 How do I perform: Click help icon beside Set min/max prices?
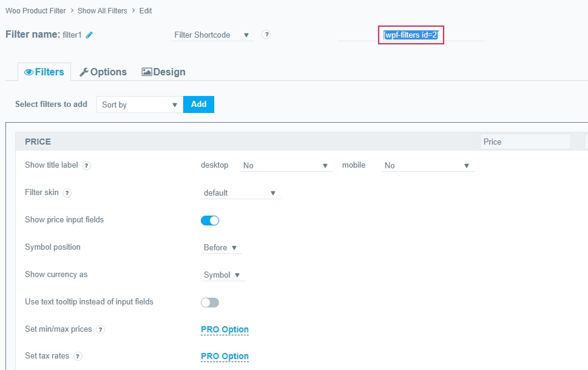click(100, 330)
